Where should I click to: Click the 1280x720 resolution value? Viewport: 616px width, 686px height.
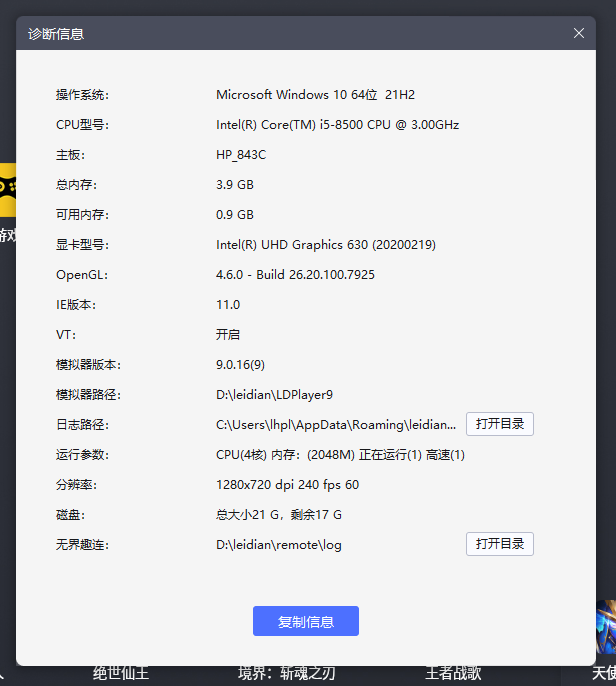pyautogui.click(x=287, y=485)
